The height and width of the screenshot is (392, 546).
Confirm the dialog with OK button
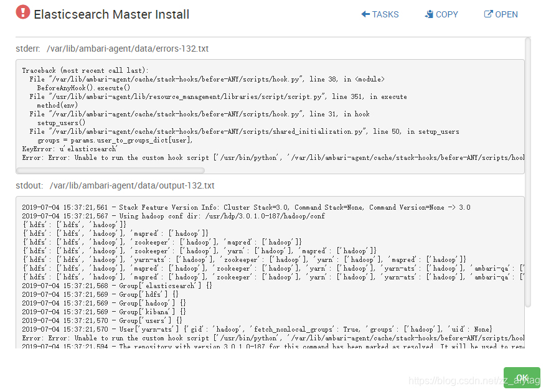click(x=522, y=378)
